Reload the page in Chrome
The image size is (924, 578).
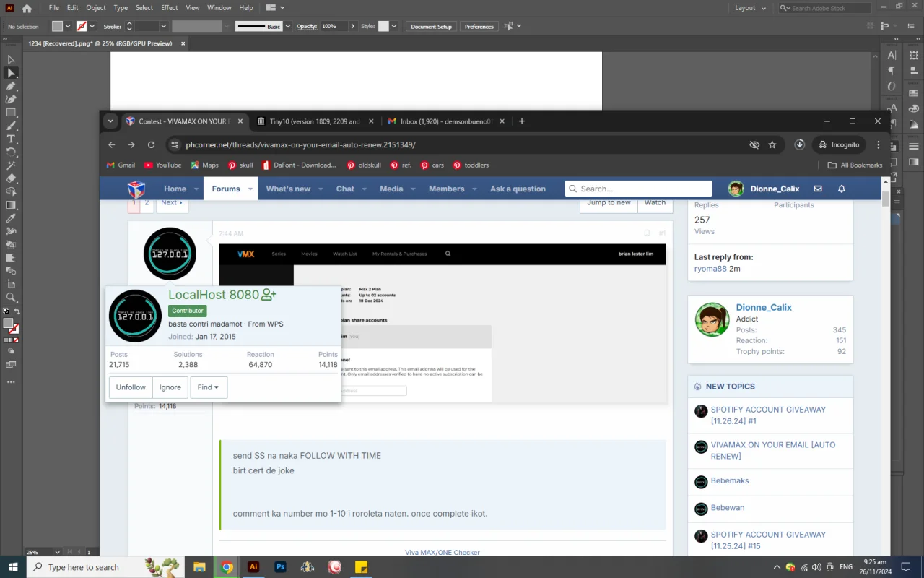[151, 144]
